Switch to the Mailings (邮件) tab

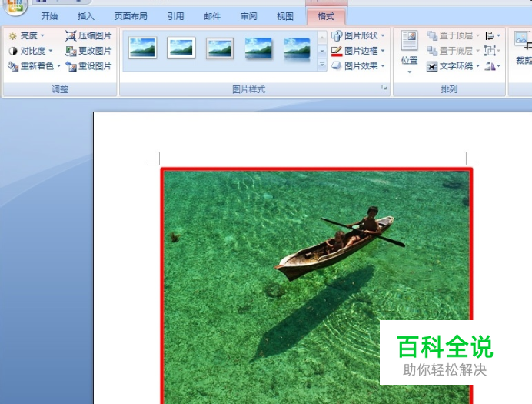212,16
